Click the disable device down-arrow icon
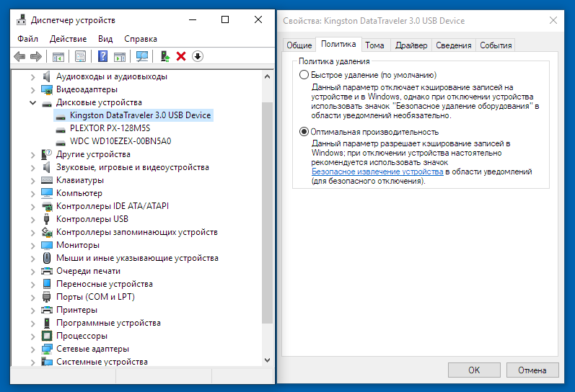575x392 pixels. 198,56
